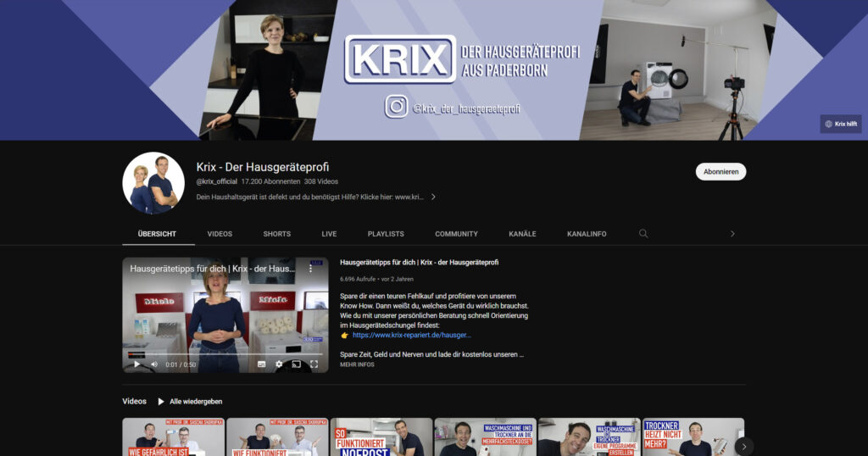The width and height of the screenshot is (868, 456).
Task: Click the Abonnieren button
Action: 721,171
